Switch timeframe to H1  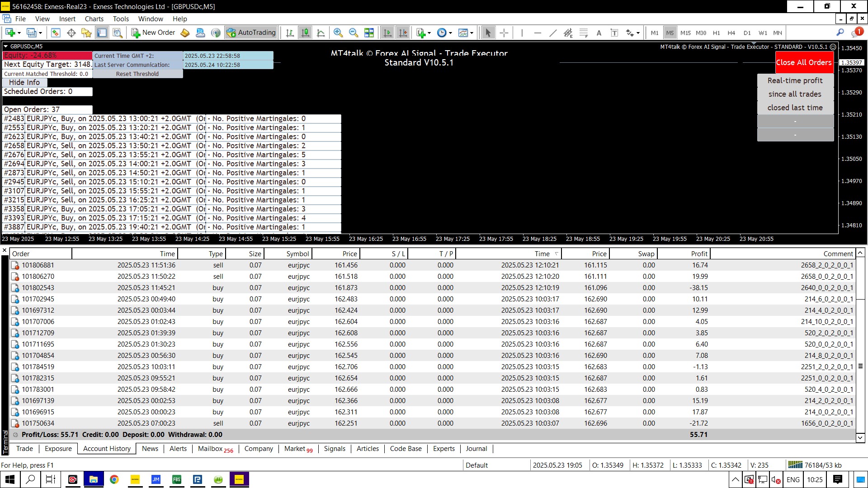click(x=716, y=33)
